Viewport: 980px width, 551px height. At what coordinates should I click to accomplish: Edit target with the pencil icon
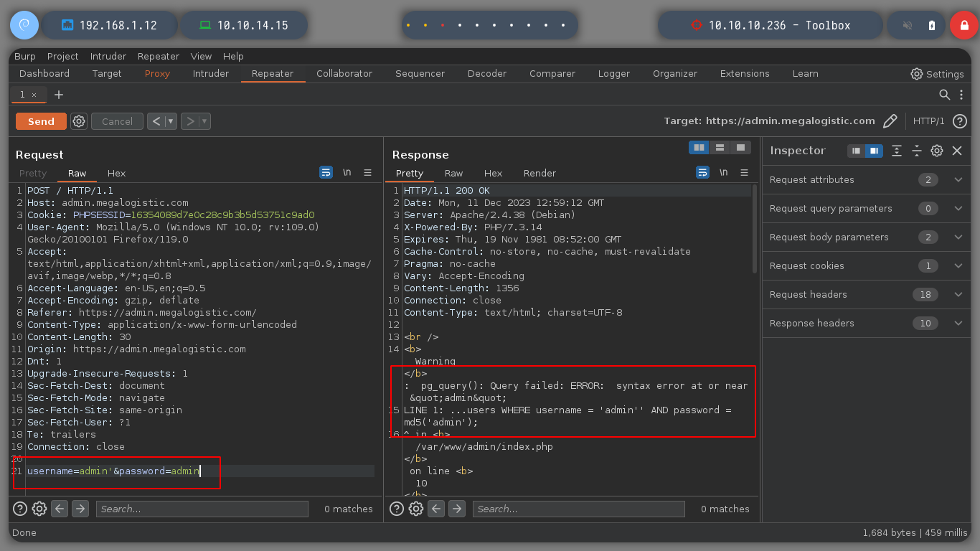(x=890, y=121)
